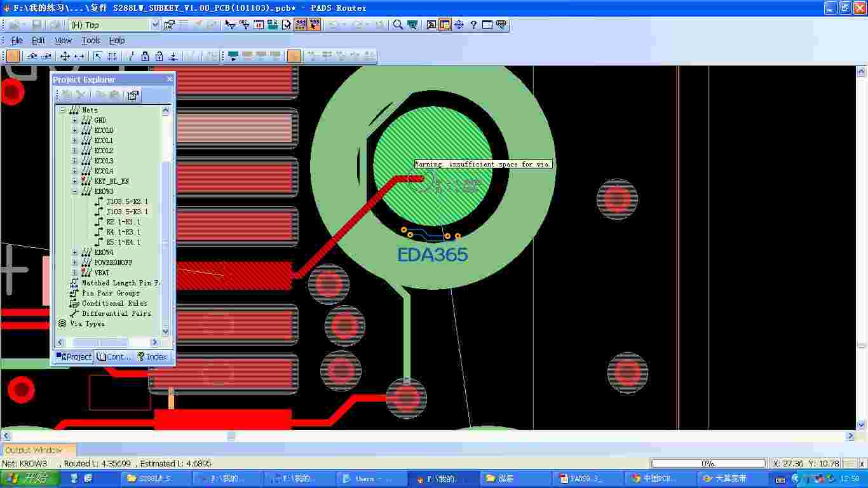Collapse the KROW3 net
The image size is (868, 488).
pos(74,191)
